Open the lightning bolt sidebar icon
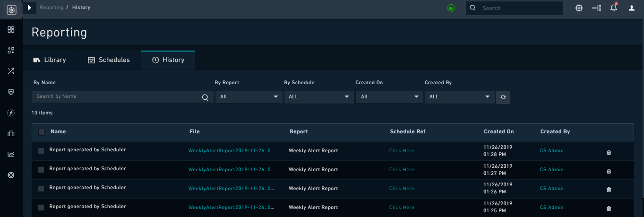644x217 pixels. coord(11,113)
